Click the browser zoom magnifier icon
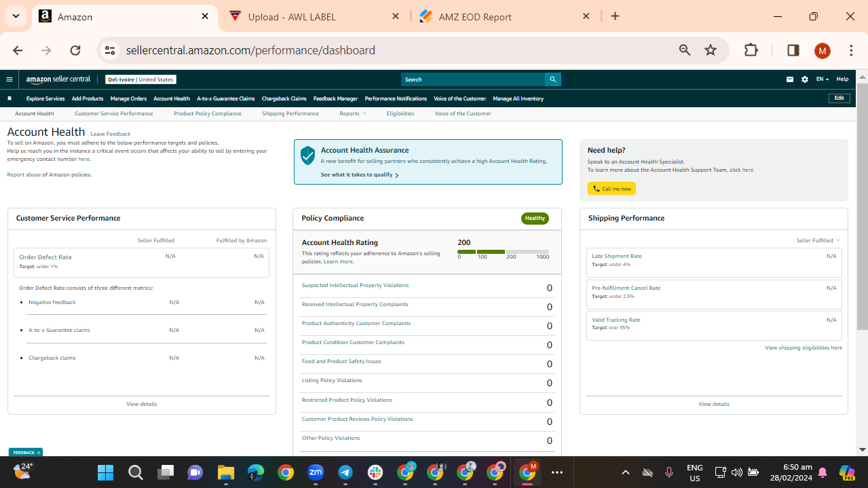This screenshot has height=488, width=868. (x=685, y=50)
